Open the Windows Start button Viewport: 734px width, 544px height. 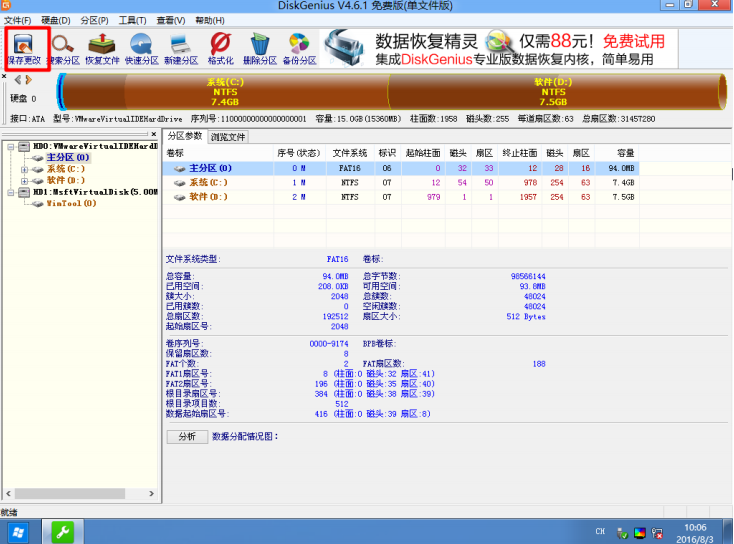19,532
